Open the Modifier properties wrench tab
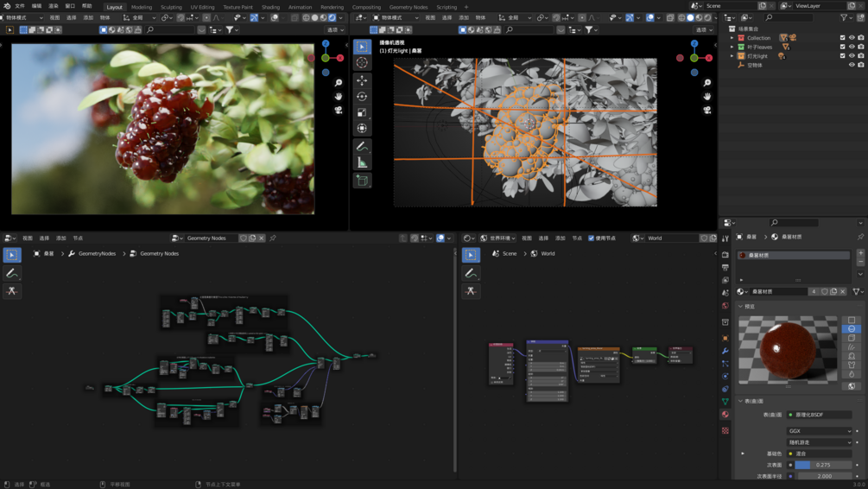This screenshot has width=868, height=489. click(725, 351)
